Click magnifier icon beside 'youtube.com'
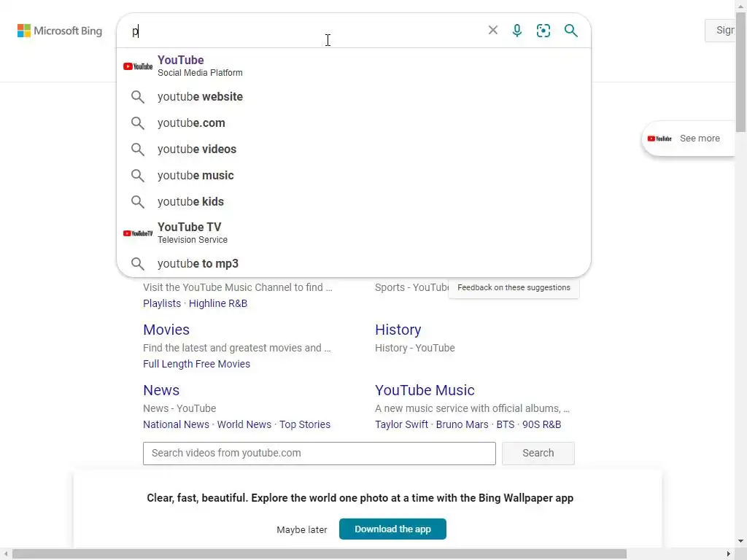 138,122
